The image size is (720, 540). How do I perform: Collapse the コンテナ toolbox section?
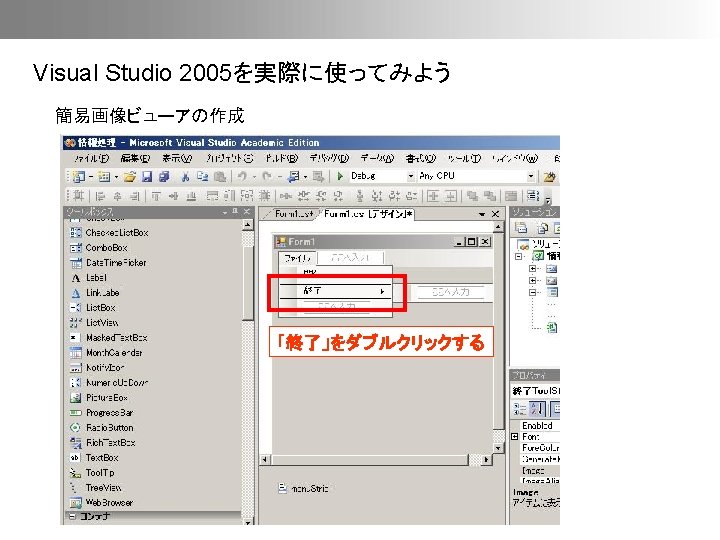[72, 517]
